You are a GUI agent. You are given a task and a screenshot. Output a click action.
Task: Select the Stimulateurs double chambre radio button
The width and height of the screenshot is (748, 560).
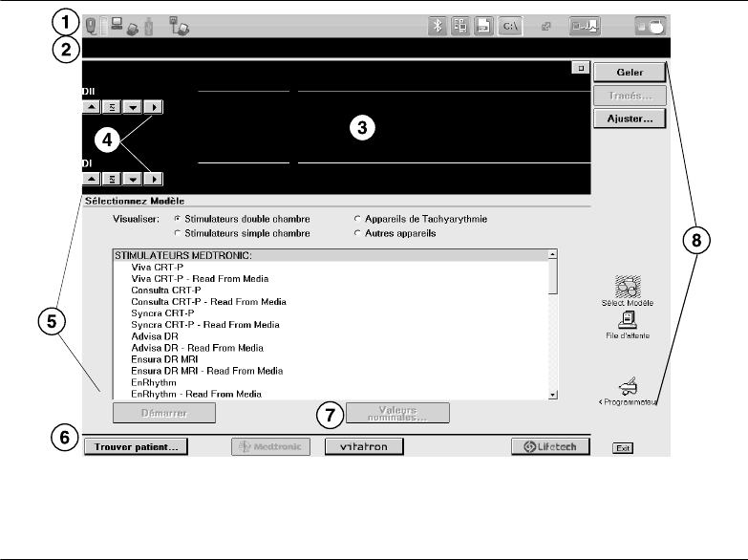178,219
